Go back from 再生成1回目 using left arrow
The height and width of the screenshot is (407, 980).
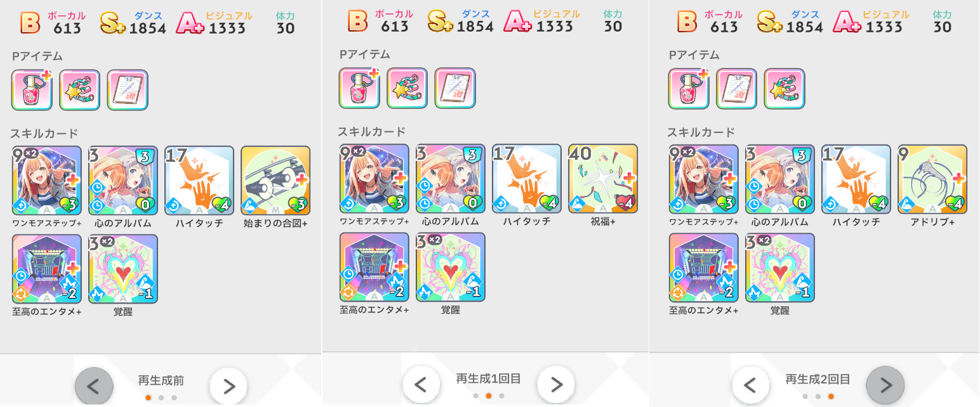point(421,384)
